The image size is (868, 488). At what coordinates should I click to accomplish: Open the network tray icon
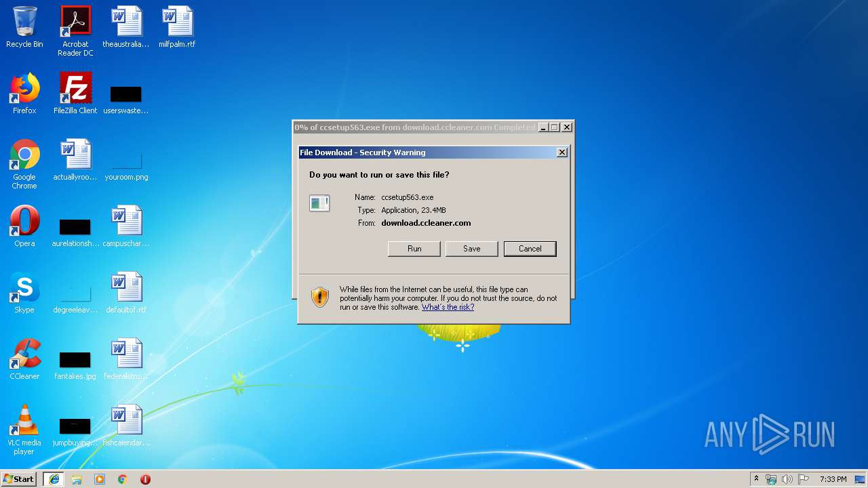click(771, 479)
